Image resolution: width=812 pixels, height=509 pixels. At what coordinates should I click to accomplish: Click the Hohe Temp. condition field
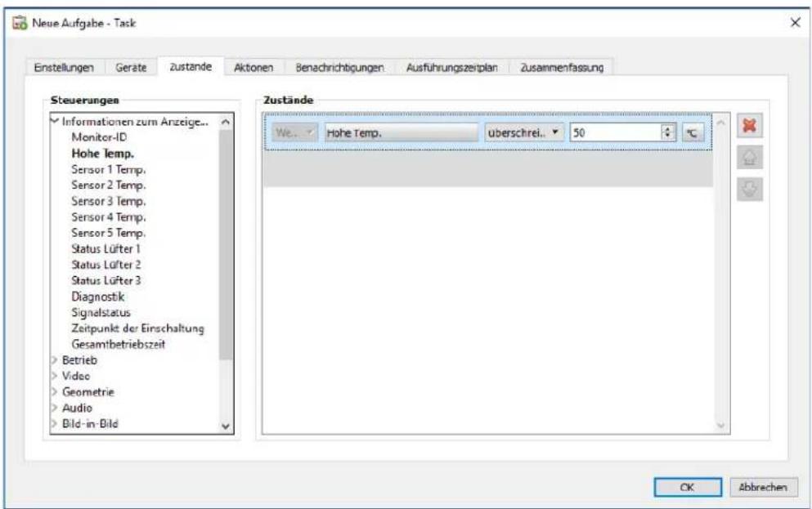click(x=402, y=132)
